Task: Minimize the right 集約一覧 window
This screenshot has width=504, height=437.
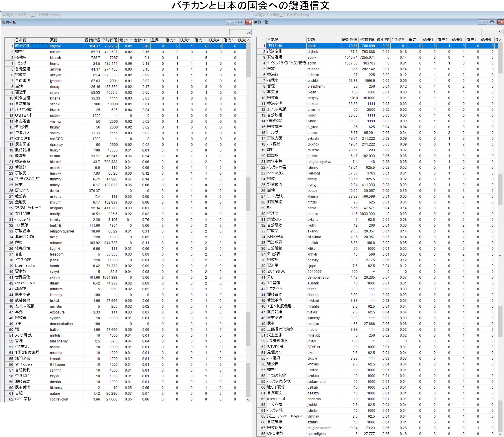Action: coord(482,22)
